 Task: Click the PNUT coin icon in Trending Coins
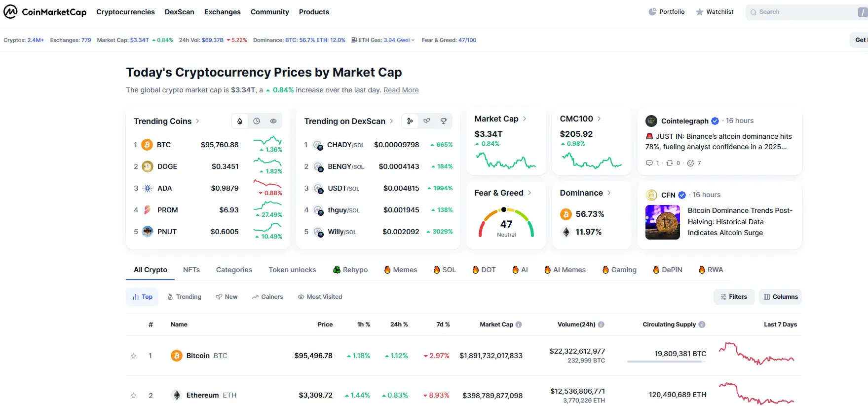[147, 232]
